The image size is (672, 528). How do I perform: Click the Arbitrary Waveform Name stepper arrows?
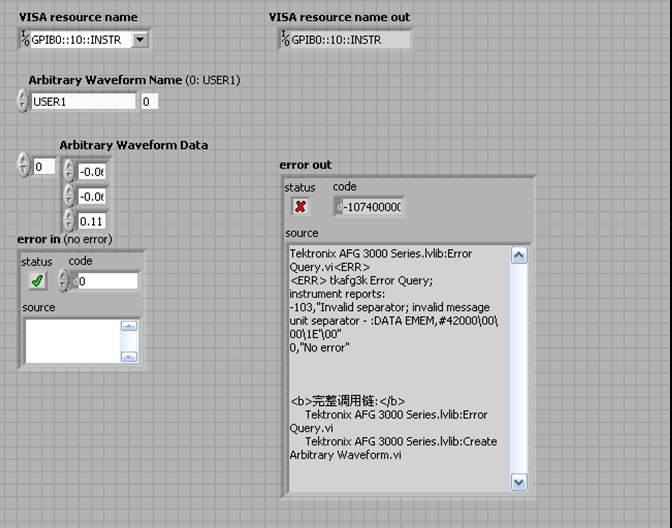click(x=23, y=101)
